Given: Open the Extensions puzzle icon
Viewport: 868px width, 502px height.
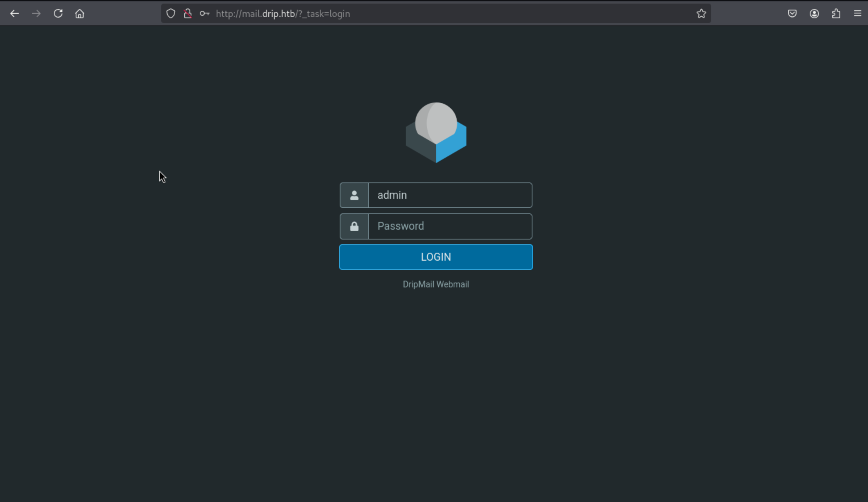Looking at the screenshot, I should 836,14.
